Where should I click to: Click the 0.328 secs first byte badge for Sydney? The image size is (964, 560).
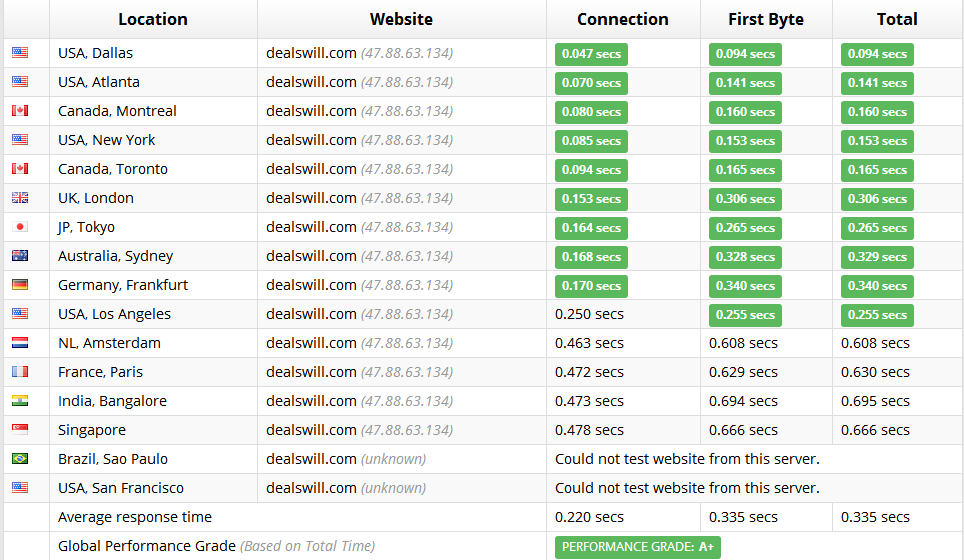[x=745, y=257]
